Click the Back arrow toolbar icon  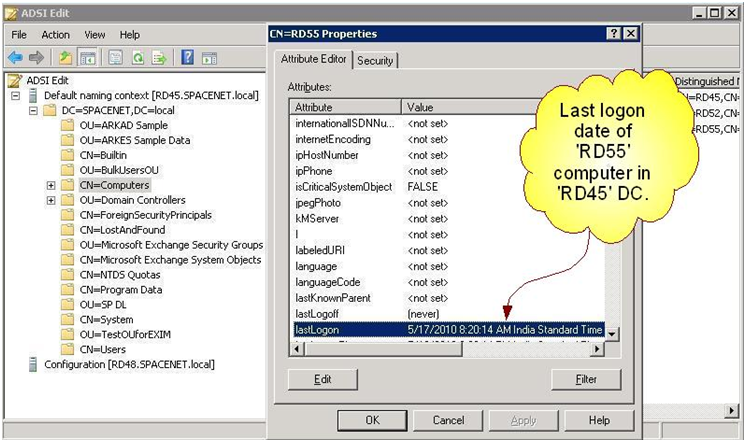[15, 58]
